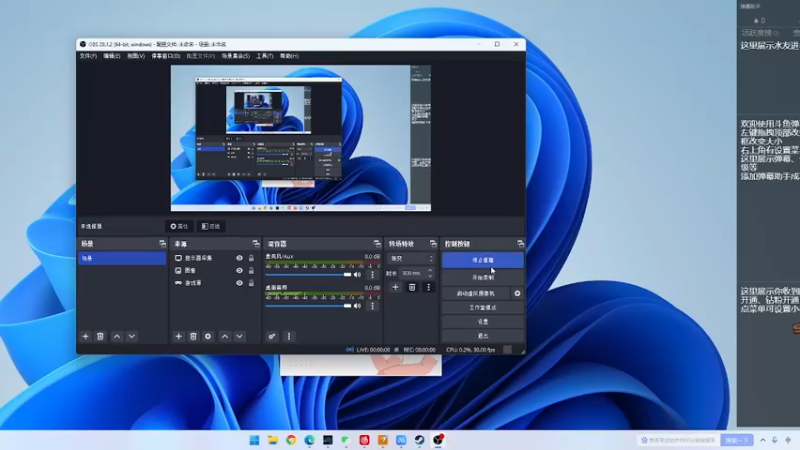Toggle visibility eye of 图像 source
The width and height of the screenshot is (800, 450).
tap(239, 270)
